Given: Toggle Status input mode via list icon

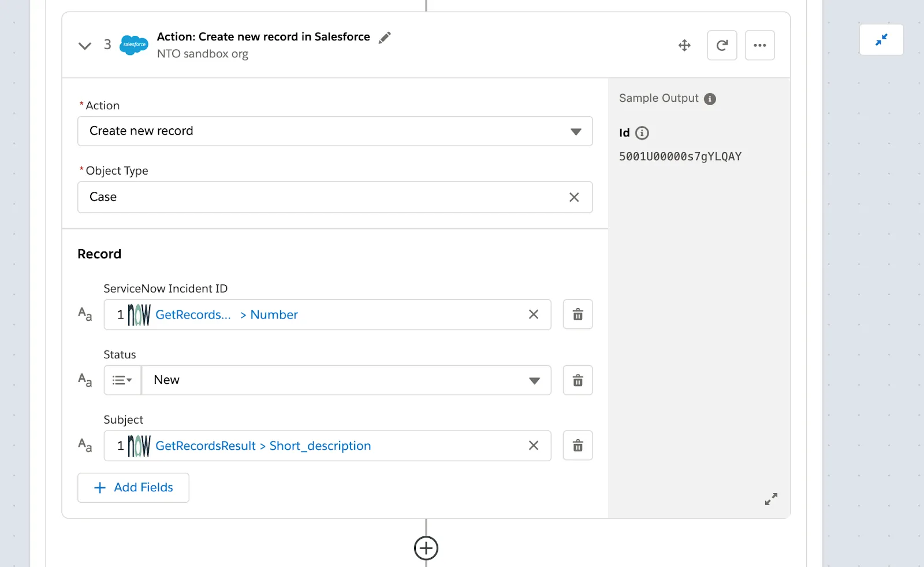Looking at the screenshot, I should 121,380.
